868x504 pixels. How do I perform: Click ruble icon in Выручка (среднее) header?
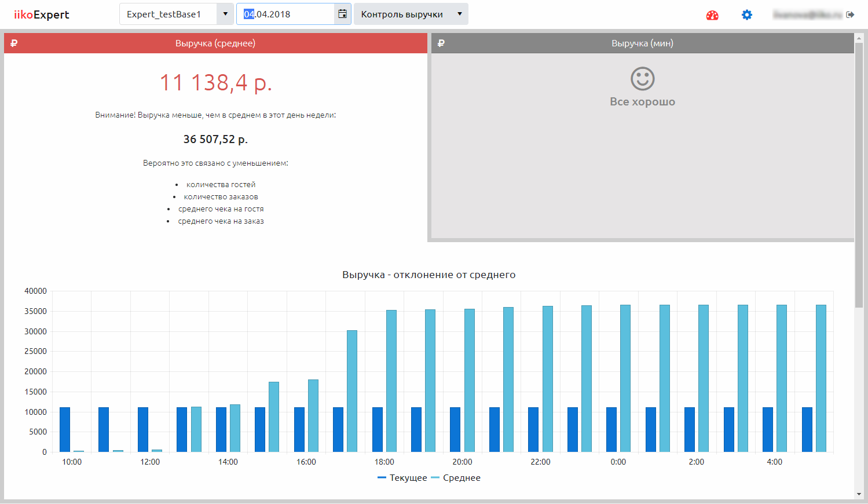(14, 43)
